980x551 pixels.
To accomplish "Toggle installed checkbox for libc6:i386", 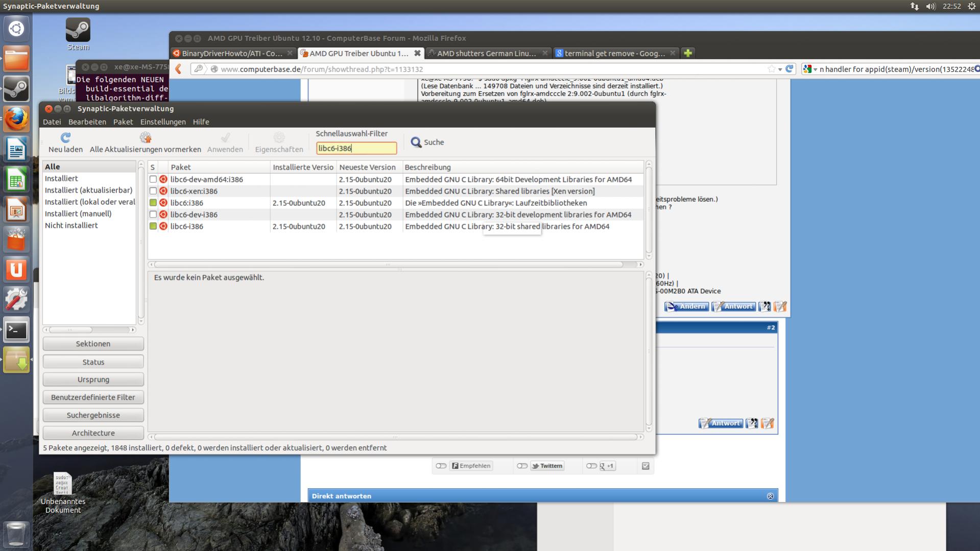I will [153, 203].
